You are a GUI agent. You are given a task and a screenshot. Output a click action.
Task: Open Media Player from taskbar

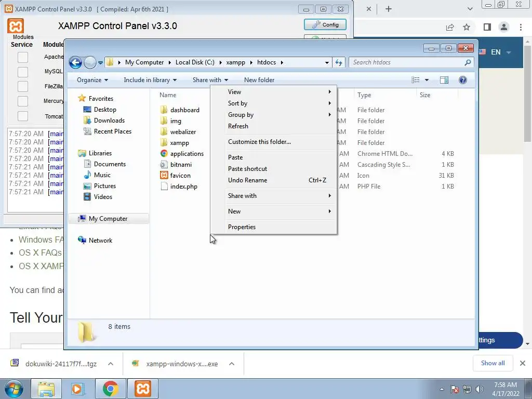pyautogui.click(x=78, y=389)
